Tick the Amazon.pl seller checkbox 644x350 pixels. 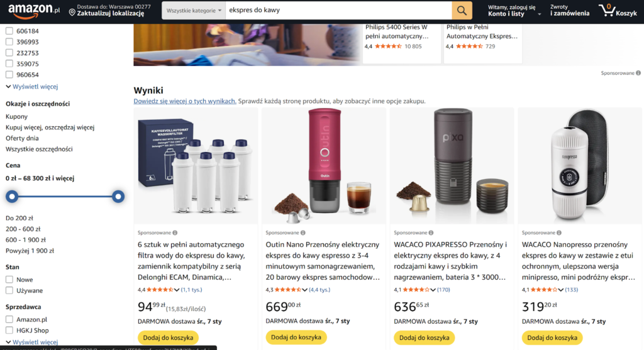(x=9, y=319)
